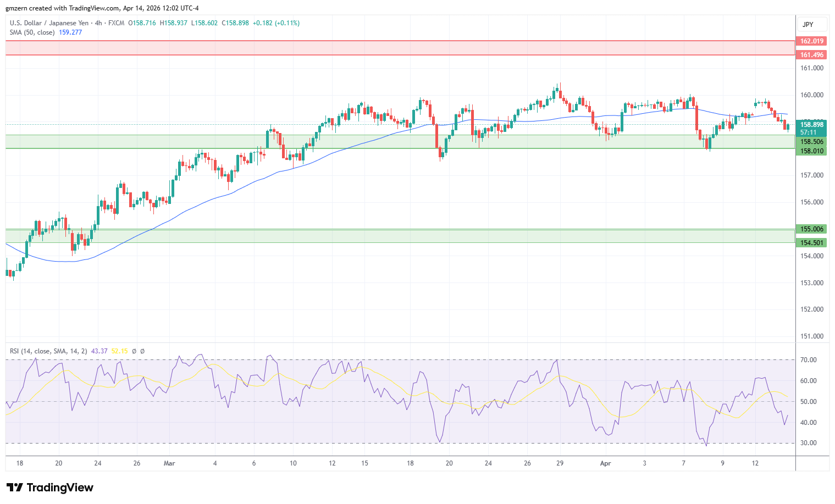Click the 3 date on time axis
The image size is (835, 504).
645,463
